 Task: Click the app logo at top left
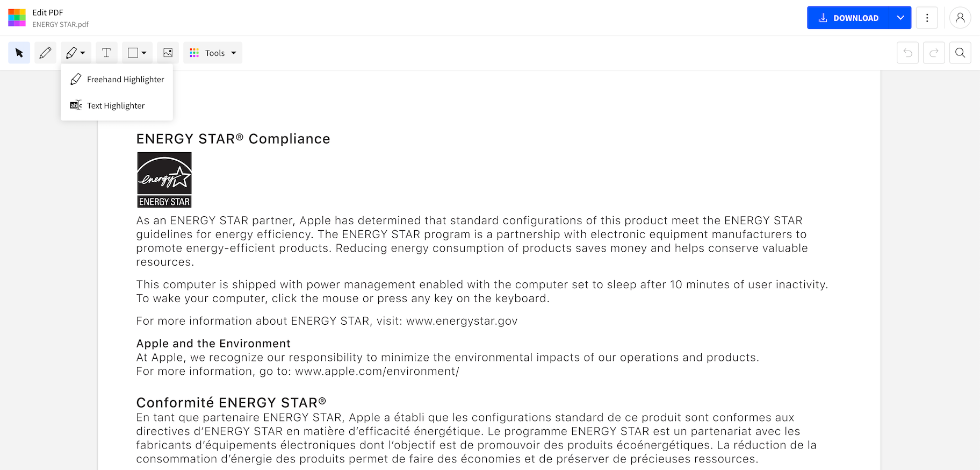[x=17, y=18]
